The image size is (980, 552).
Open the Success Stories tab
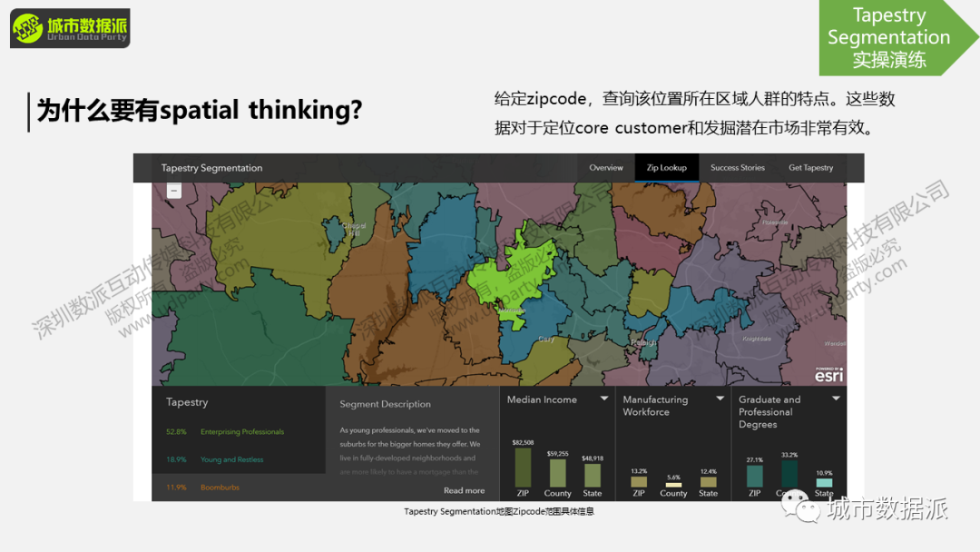click(x=738, y=168)
